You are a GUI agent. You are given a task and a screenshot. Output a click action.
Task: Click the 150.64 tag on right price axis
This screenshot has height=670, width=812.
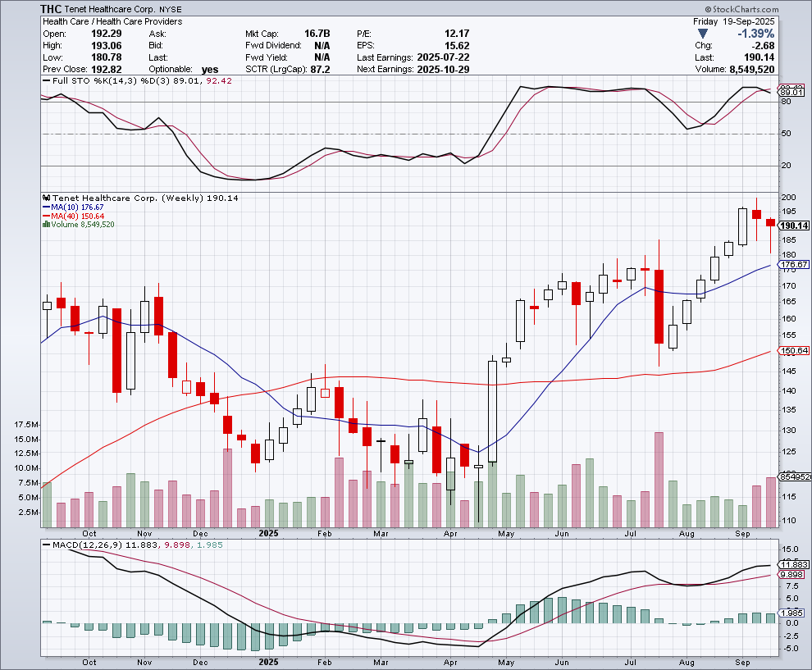point(794,350)
